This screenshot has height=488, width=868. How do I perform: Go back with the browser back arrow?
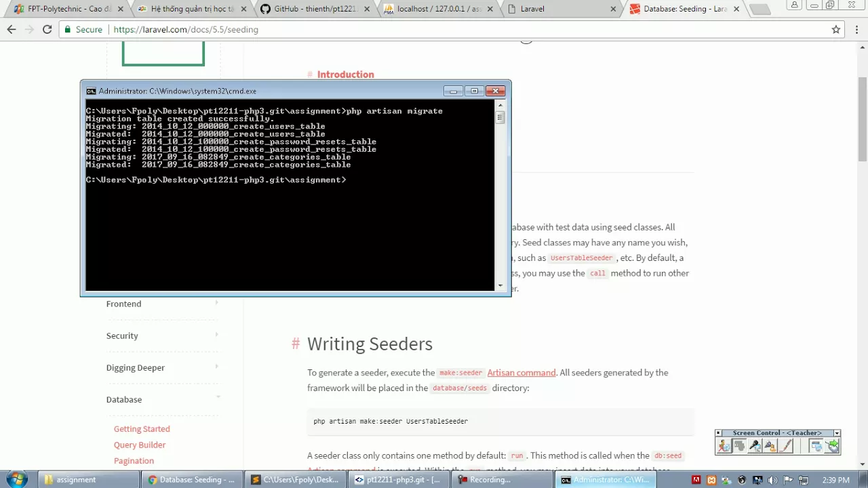point(11,30)
